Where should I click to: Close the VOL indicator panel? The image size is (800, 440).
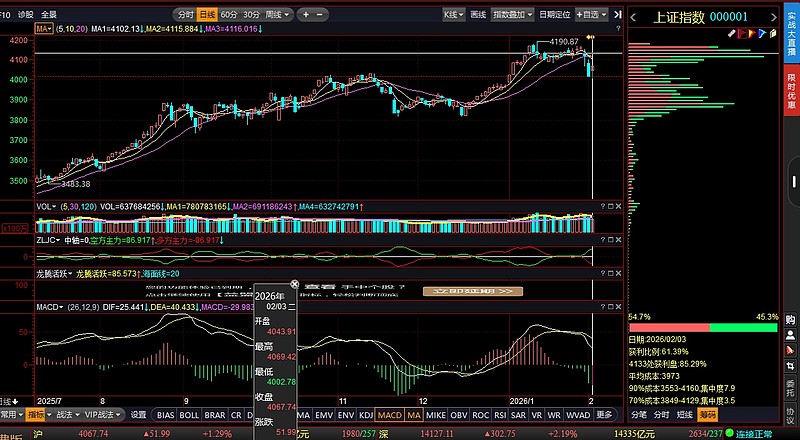click(x=617, y=204)
